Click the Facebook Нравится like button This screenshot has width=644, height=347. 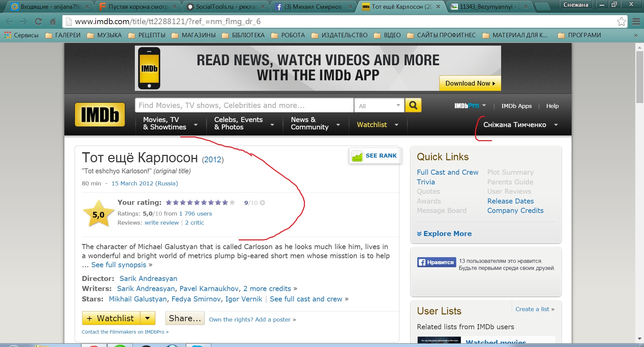[x=436, y=262]
